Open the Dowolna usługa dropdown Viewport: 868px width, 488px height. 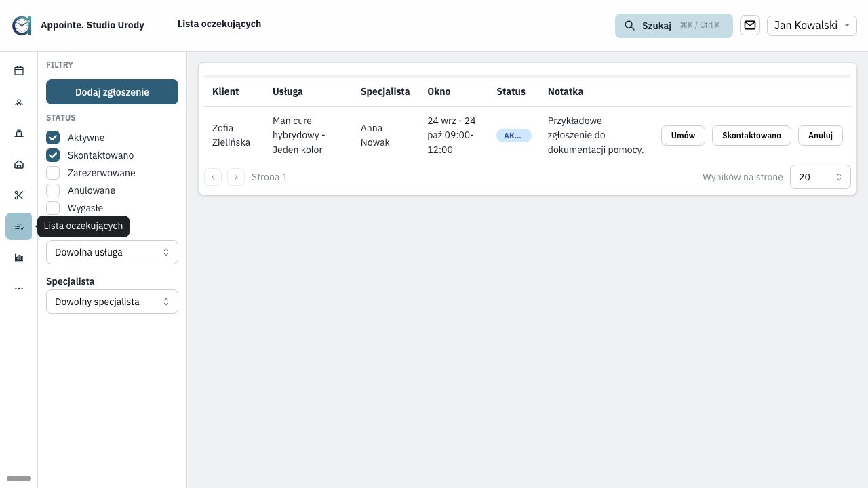pyautogui.click(x=112, y=252)
